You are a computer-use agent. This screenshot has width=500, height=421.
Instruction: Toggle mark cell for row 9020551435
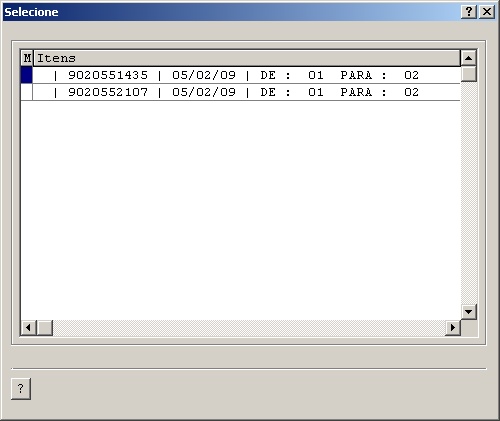point(27,75)
